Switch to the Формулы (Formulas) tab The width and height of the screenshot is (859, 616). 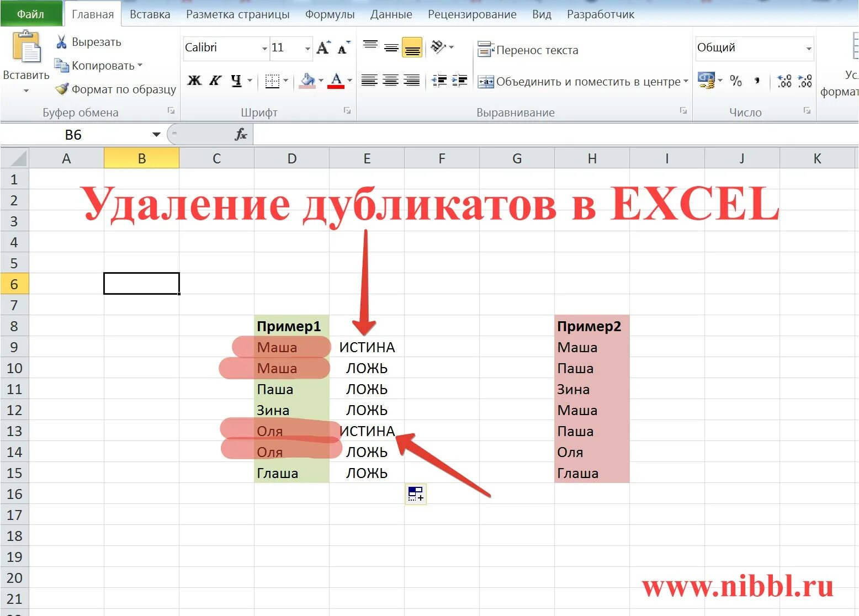coord(330,14)
